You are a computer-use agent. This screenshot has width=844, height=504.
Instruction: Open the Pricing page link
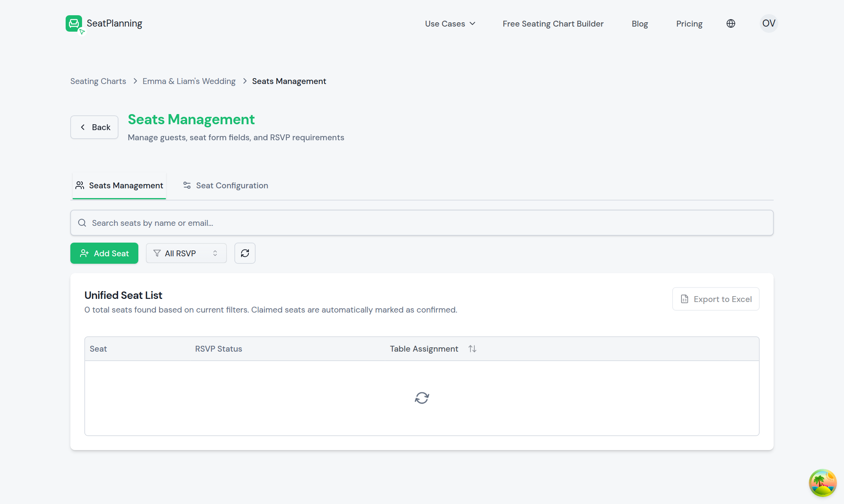pyautogui.click(x=689, y=24)
